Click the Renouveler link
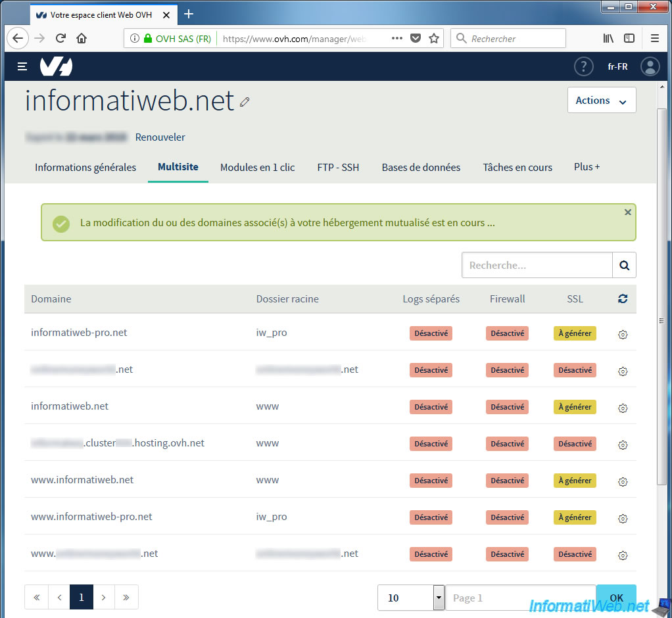Screen dimensions: 672x618 [x=160, y=137]
